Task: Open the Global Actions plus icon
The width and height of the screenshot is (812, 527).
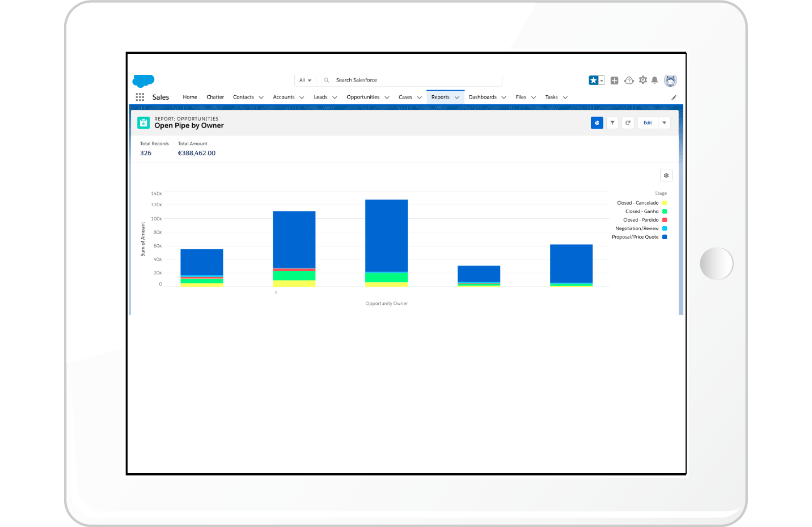Action: (x=614, y=80)
